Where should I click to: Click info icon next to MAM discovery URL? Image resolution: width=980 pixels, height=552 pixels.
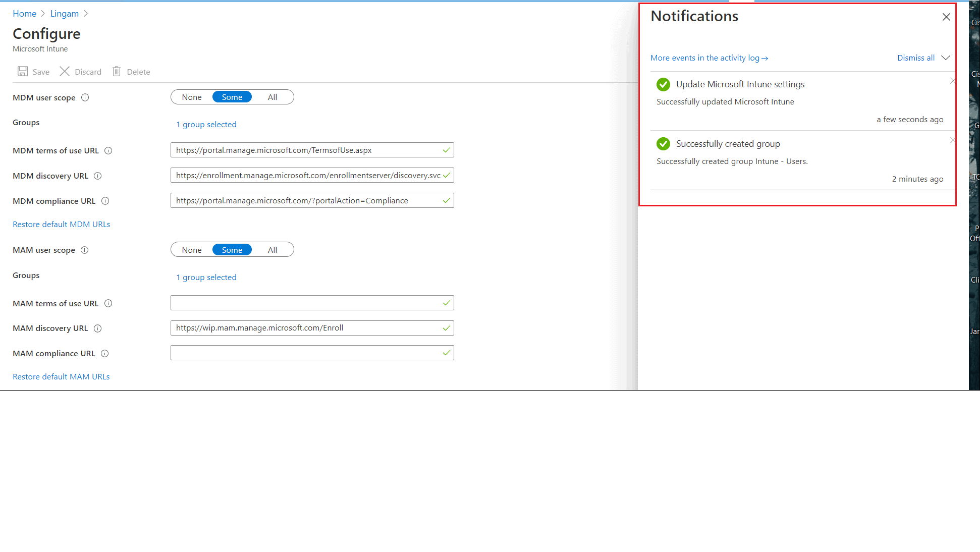(98, 328)
